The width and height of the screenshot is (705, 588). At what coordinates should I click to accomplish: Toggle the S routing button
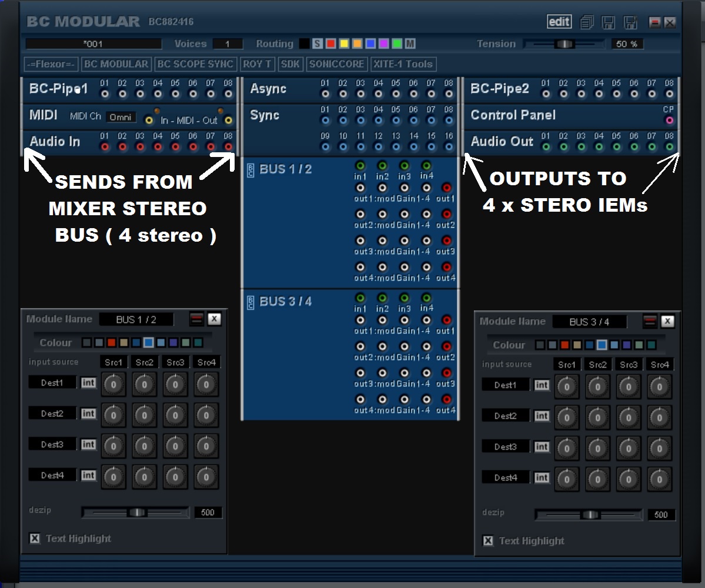coord(318,44)
